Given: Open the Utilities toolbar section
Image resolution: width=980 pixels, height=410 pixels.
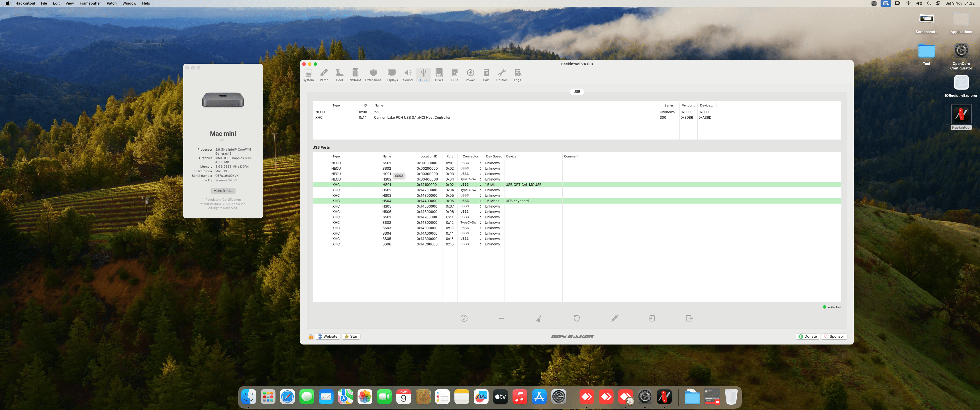Looking at the screenshot, I should (x=501, y=75).
